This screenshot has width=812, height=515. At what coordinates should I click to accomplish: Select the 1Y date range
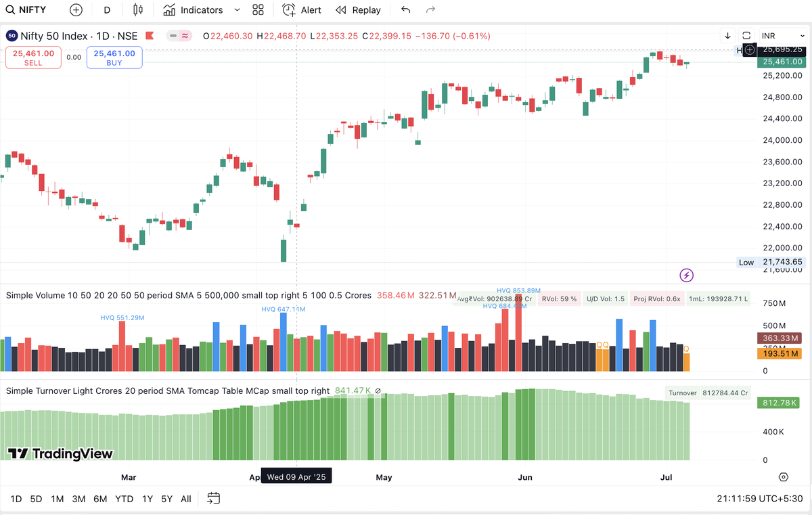pos(147,499)
